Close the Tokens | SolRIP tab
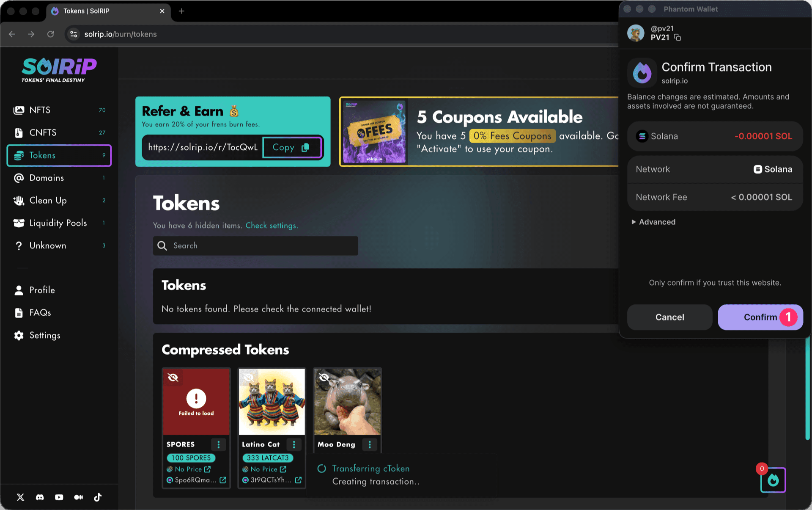 point(162,11)
